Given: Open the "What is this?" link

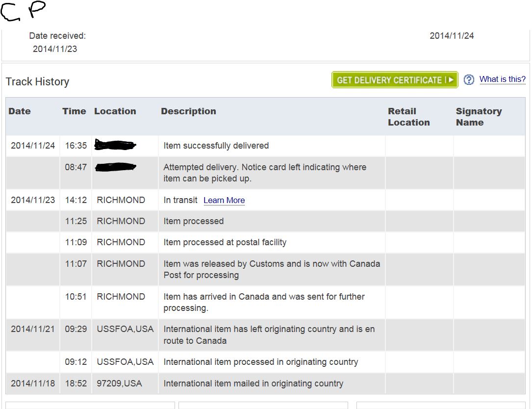Looking at the screenshot, I should (x=502, y=79).
